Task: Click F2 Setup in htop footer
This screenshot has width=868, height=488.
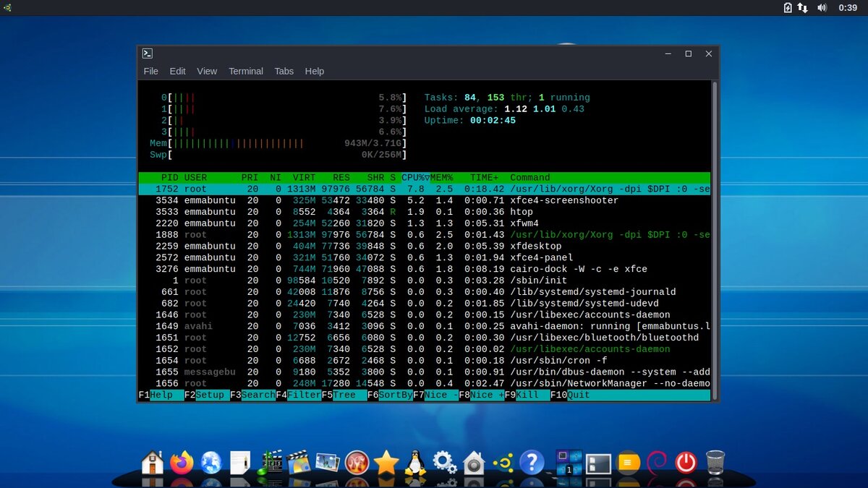Action: click(207, 395)
